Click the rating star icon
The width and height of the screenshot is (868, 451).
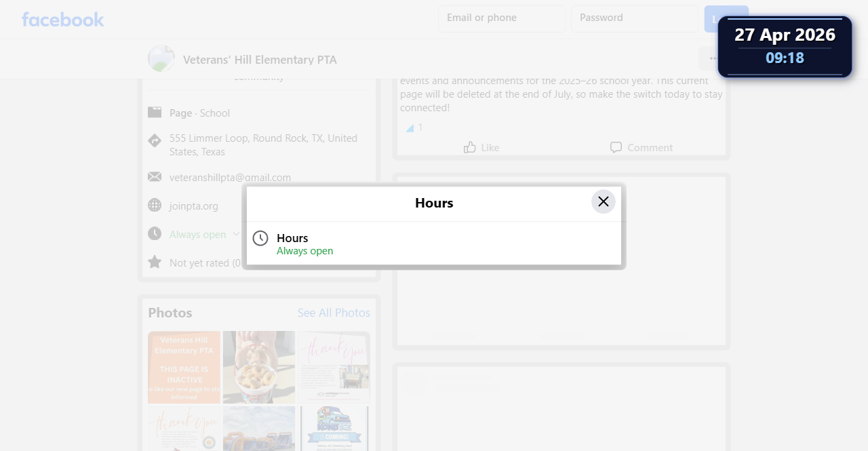pos(155,262)
